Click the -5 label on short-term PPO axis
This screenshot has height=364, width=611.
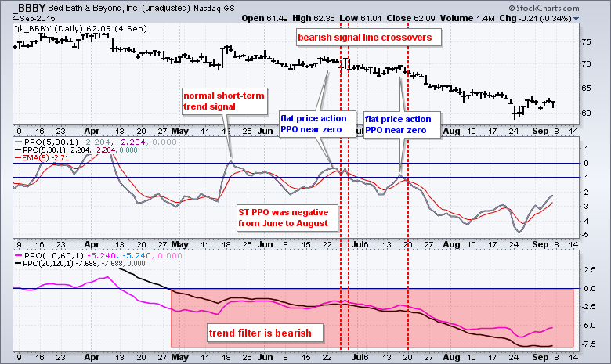click(x=585, y=235)
